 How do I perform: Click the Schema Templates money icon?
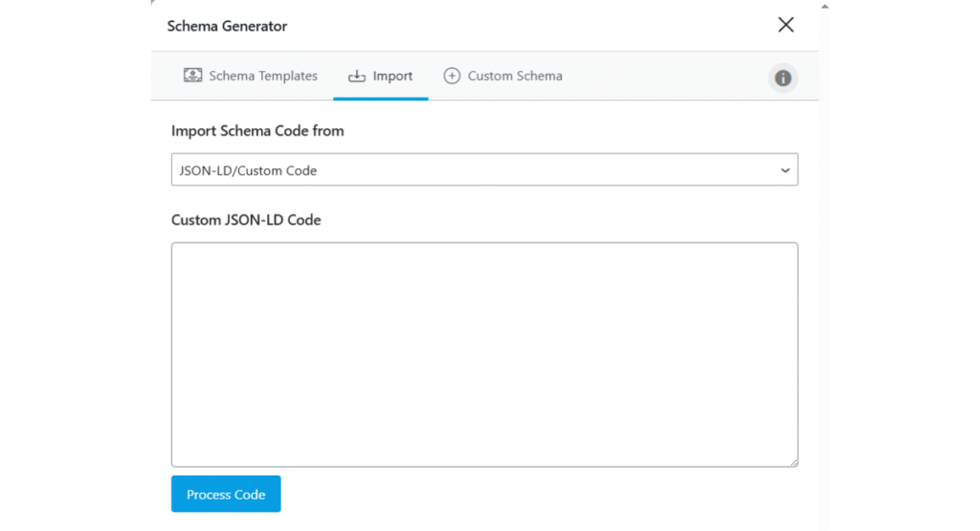pos(193,76)
